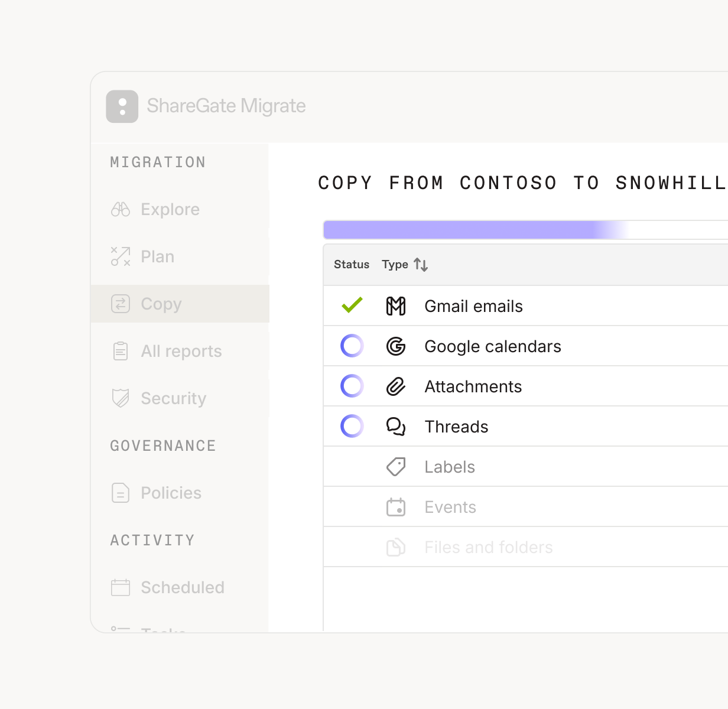The width and height of the screenshot is (728, 709).
Task: Click the ShareGate Migrate logo icon
Action: [122, 106]
